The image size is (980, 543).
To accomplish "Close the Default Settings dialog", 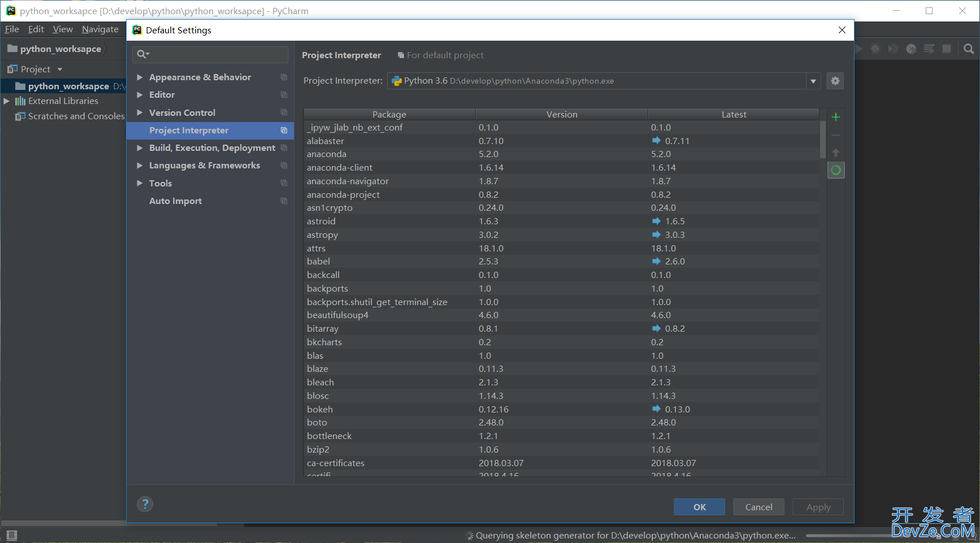I will pyautogui.click(x=842, y=30).
